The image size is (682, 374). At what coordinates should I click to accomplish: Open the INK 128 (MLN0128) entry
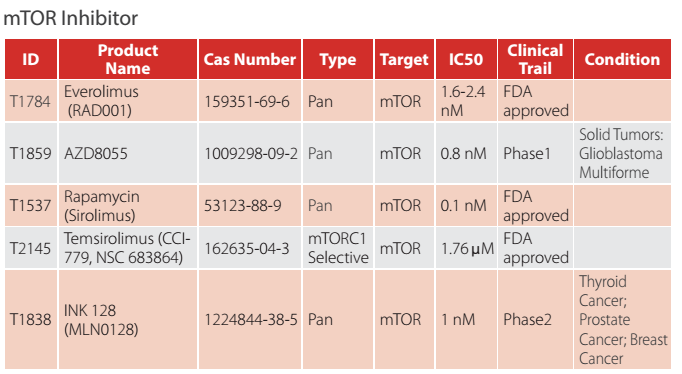[101, 320]
